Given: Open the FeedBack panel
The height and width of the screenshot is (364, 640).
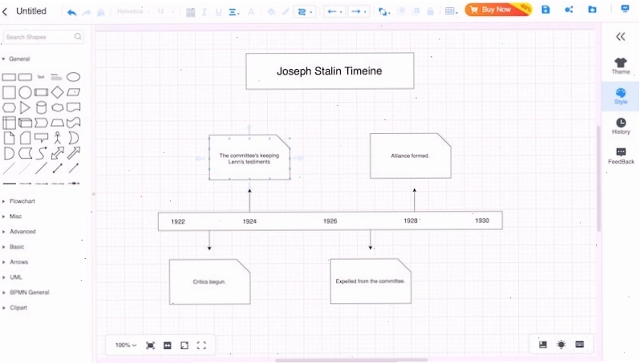Looking at the screenshot, I should pyautogui.click(x=621, y=156).
